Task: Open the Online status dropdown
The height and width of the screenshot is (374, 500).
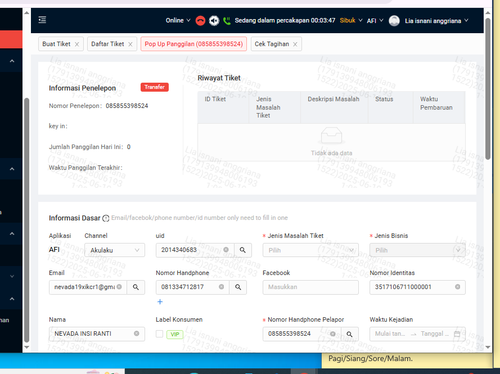Action: pyautogui.click(x=178, y=21)
